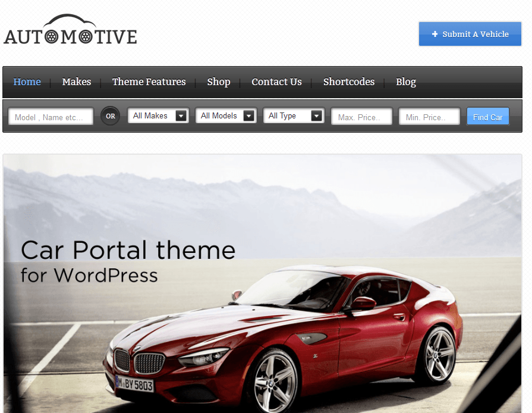Image resolution: width=532 pixels, height=413 pixels.
Task: Click the plus icon on the Submit A Vehicle button
Action: pos(435,34)
